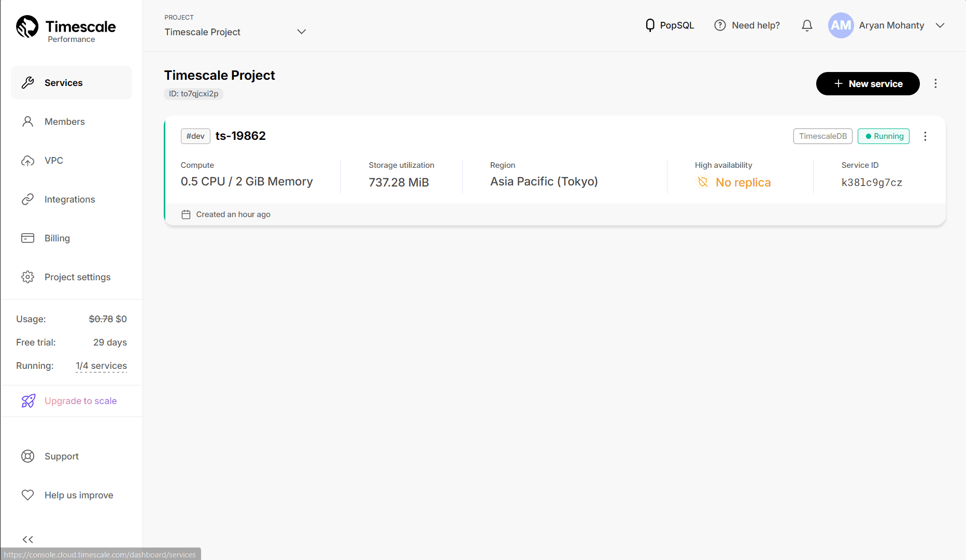Collapse the sidebar with double-arrow icon
The width and height of the screenshot is (966, 560).
coord(28,539)
